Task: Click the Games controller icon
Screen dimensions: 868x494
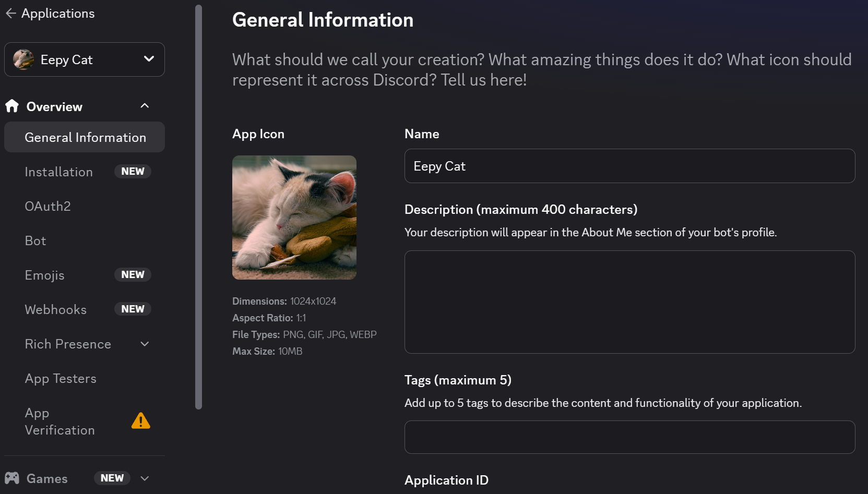Action: (12, 478)
